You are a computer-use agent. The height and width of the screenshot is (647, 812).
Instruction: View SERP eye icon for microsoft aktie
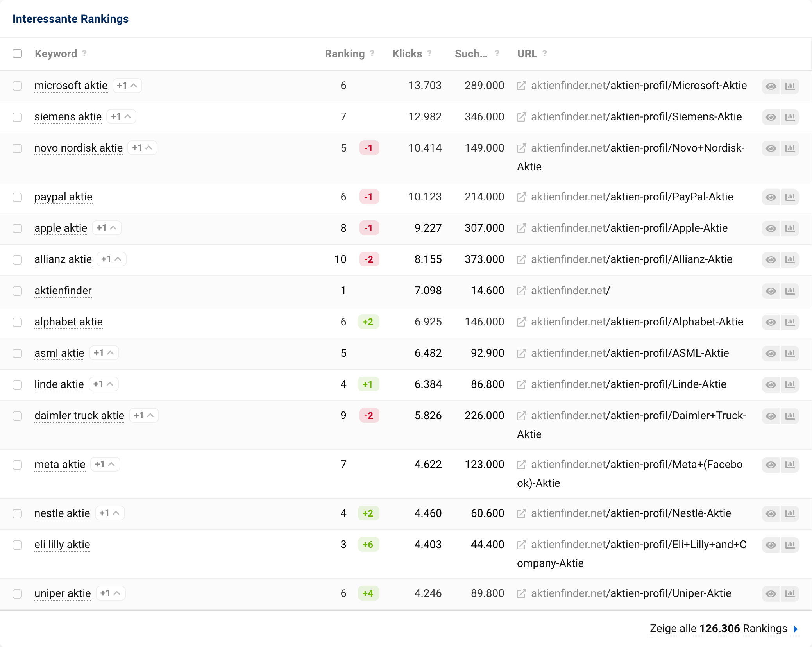[771, 86]
